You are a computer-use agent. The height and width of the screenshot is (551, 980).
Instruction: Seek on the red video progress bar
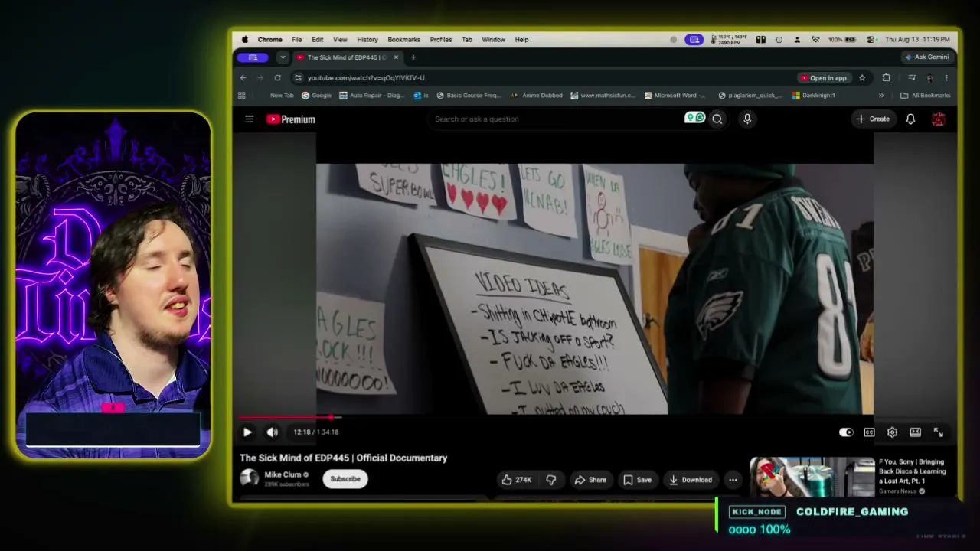(595, 418)
